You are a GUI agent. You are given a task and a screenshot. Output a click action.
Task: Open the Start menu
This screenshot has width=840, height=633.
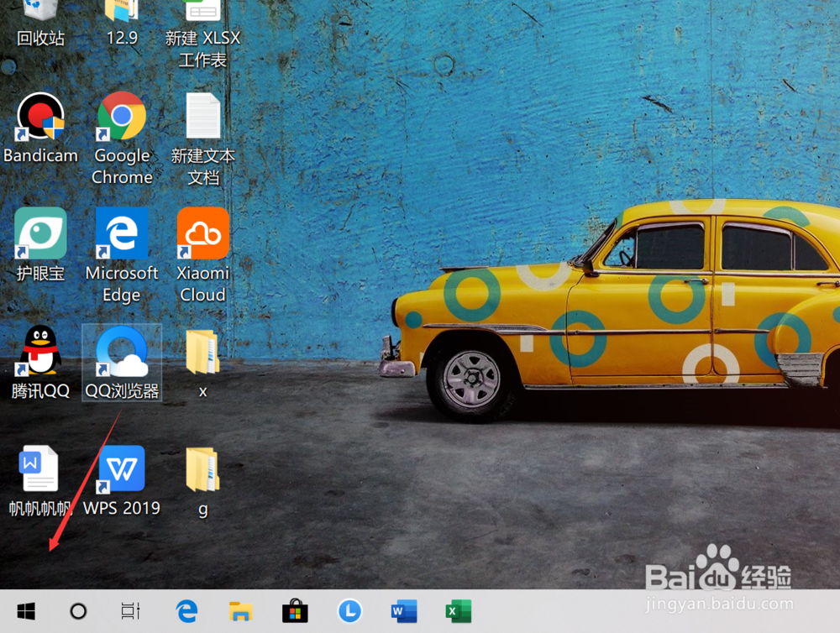click(x=25, y=611)
